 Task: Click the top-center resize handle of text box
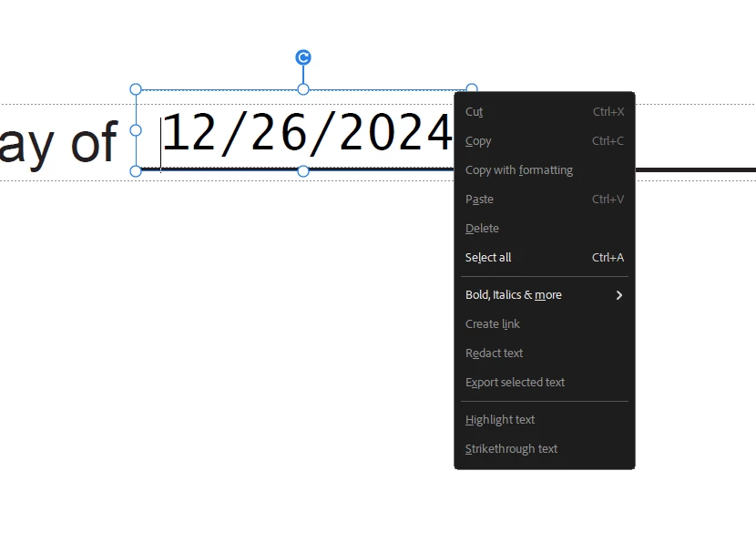(x=303, y=89)
